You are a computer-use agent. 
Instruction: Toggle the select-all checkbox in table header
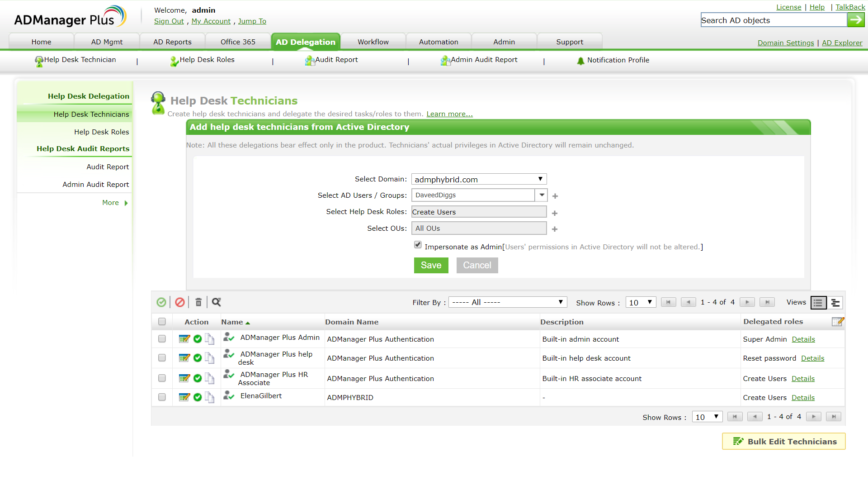[162, 322]
